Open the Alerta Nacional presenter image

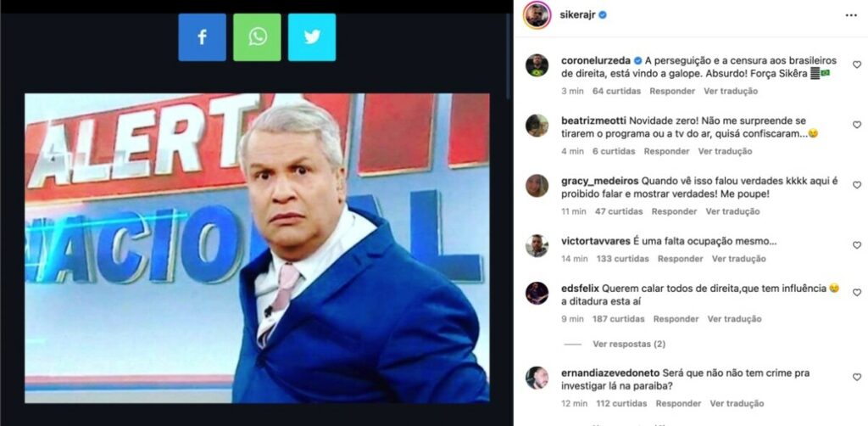coord(257,248)
